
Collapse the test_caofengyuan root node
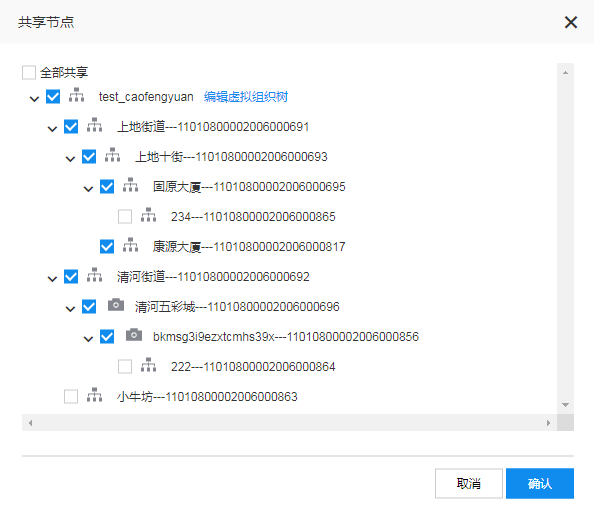point(34,99)
